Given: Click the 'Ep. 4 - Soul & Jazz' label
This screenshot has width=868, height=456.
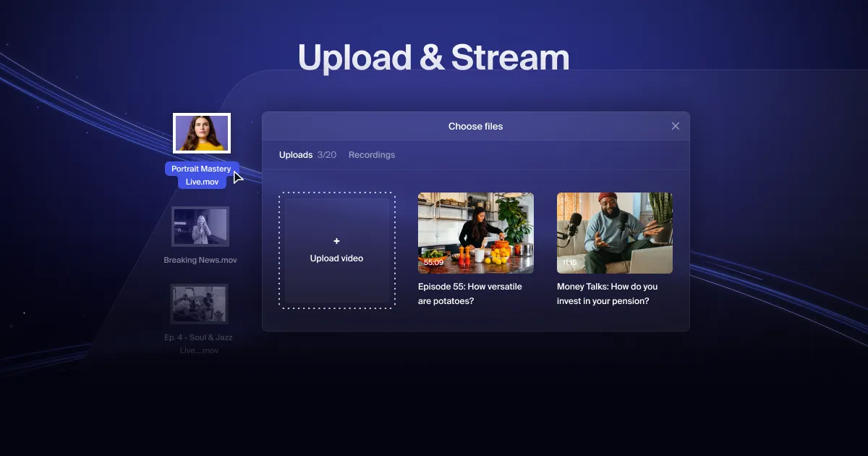Looking at the screenshot, I should pos(199,337).
